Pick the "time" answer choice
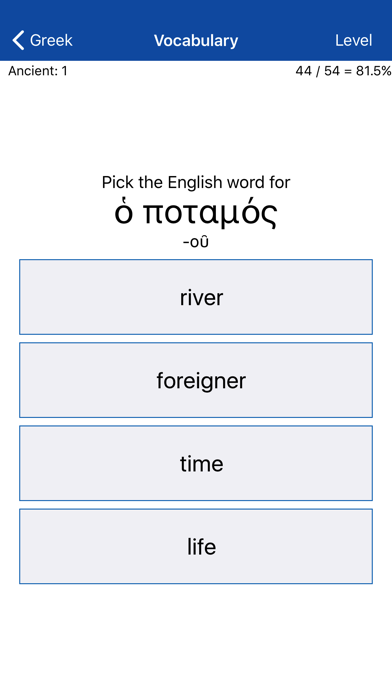392x696 pixels. 196,463
